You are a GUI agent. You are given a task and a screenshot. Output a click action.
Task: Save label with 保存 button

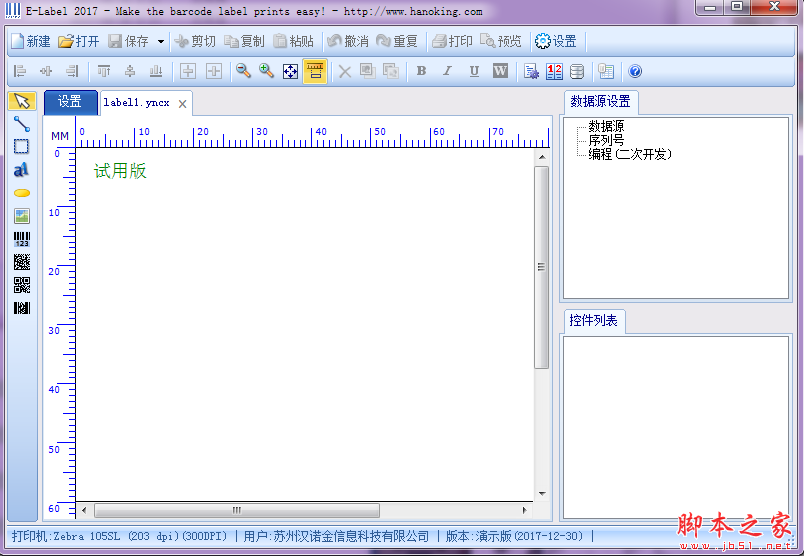tap(129, 41)
